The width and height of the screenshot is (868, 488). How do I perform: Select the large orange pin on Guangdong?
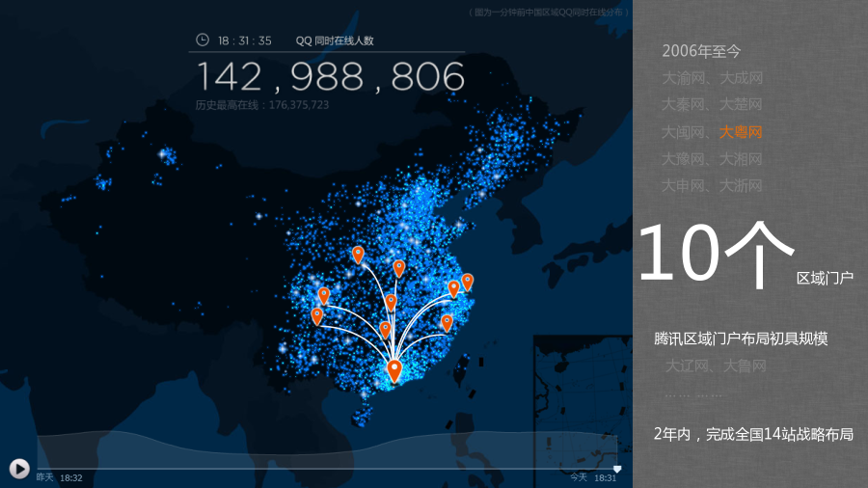point(394,370)
